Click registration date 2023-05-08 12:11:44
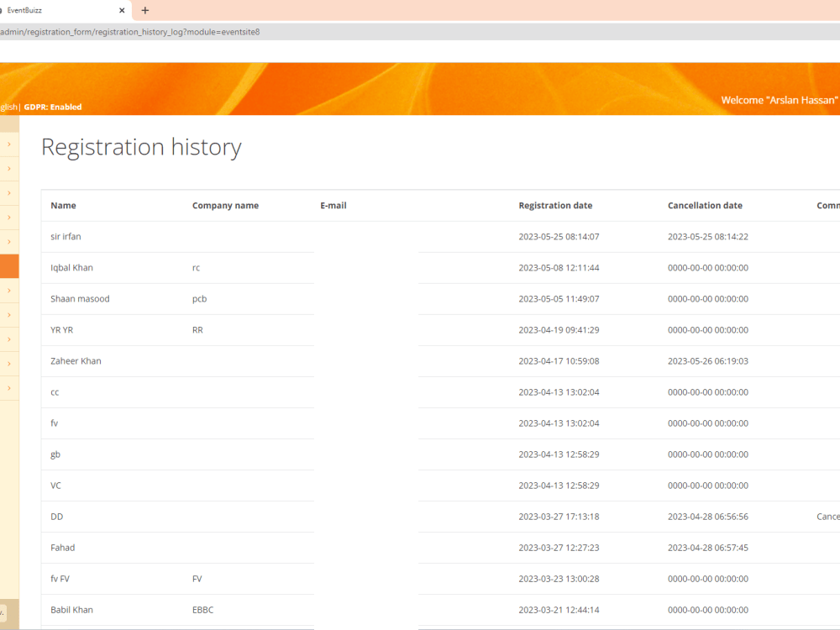 (559, 267)
